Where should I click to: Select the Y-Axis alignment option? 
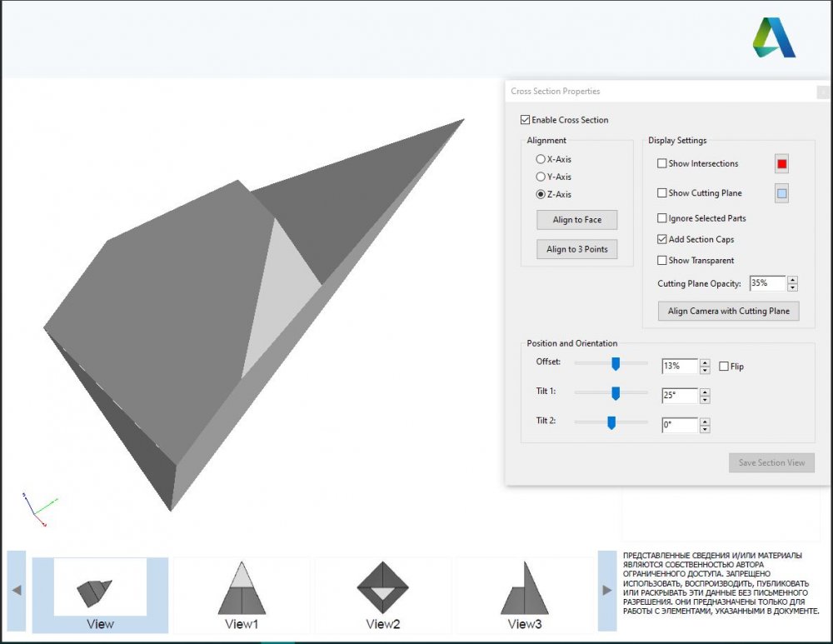tap(541, 177)
